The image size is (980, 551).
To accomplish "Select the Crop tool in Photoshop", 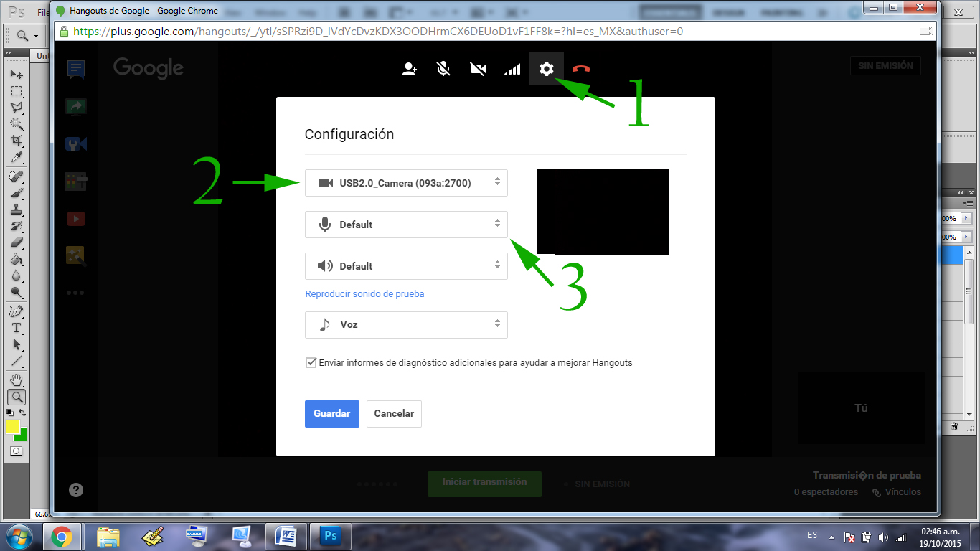I will 17,141.
